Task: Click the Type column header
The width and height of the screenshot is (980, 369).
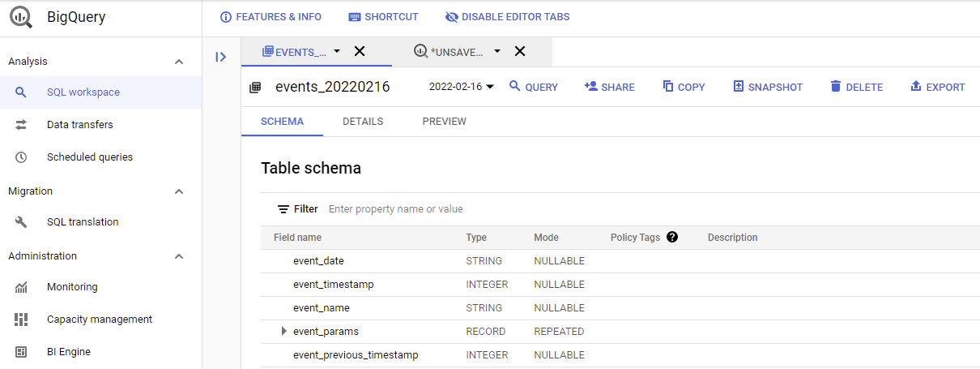Action: pyautogui.click(x=476, y=238)
